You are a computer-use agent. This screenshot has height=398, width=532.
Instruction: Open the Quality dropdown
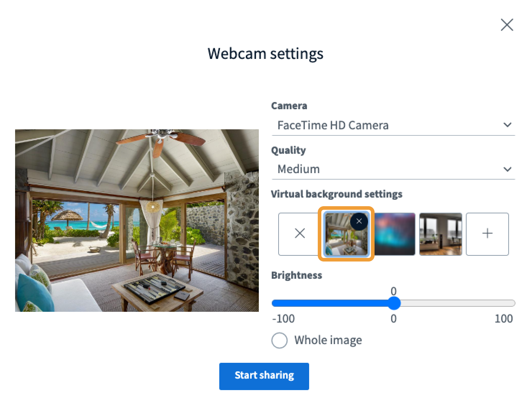click(x=393, y=169)
